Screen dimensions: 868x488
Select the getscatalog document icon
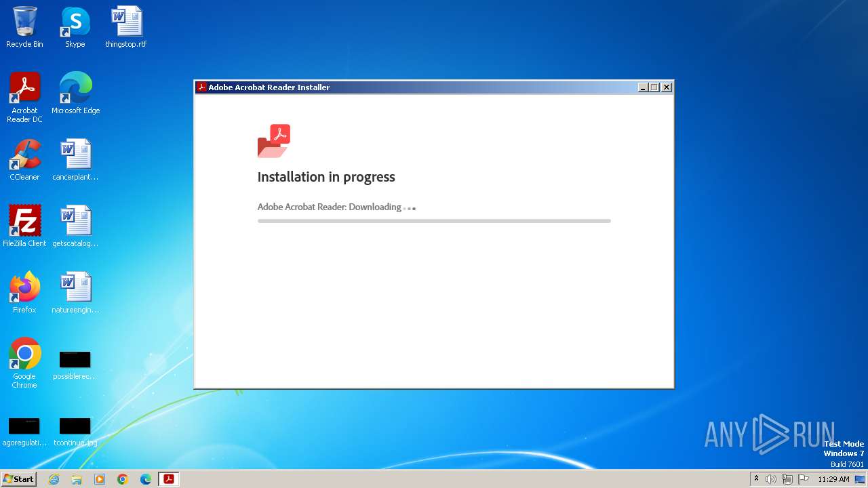coord(75,226)
